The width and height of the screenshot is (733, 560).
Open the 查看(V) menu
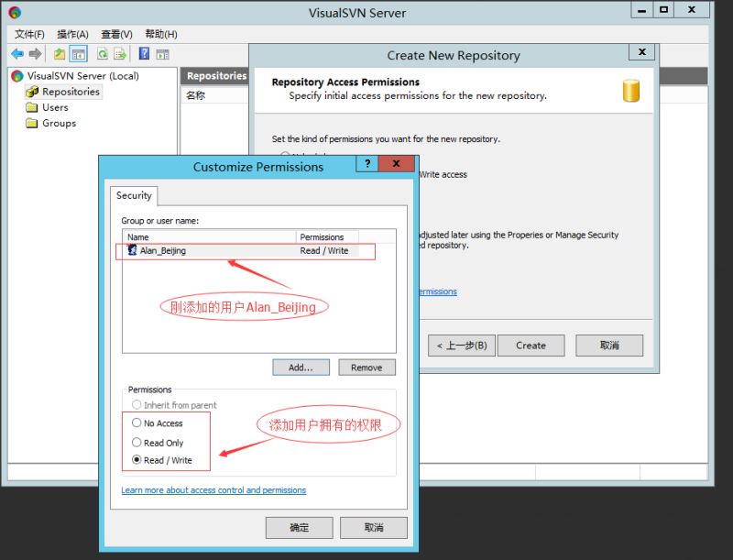click(116, 34)
